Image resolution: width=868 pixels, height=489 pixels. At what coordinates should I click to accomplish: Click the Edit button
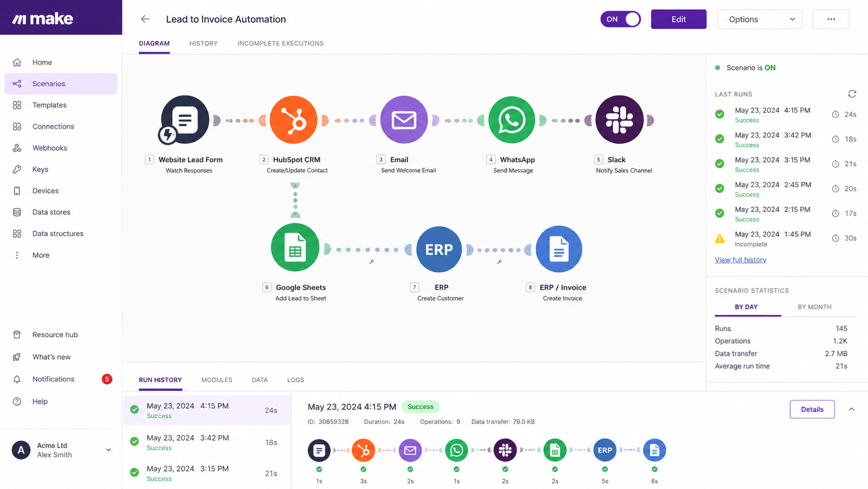679,19
